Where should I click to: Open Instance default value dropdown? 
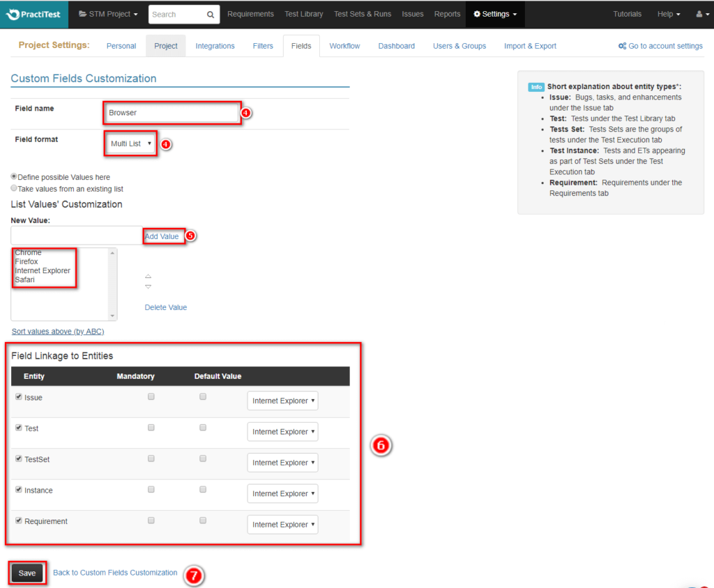[283, 493]
